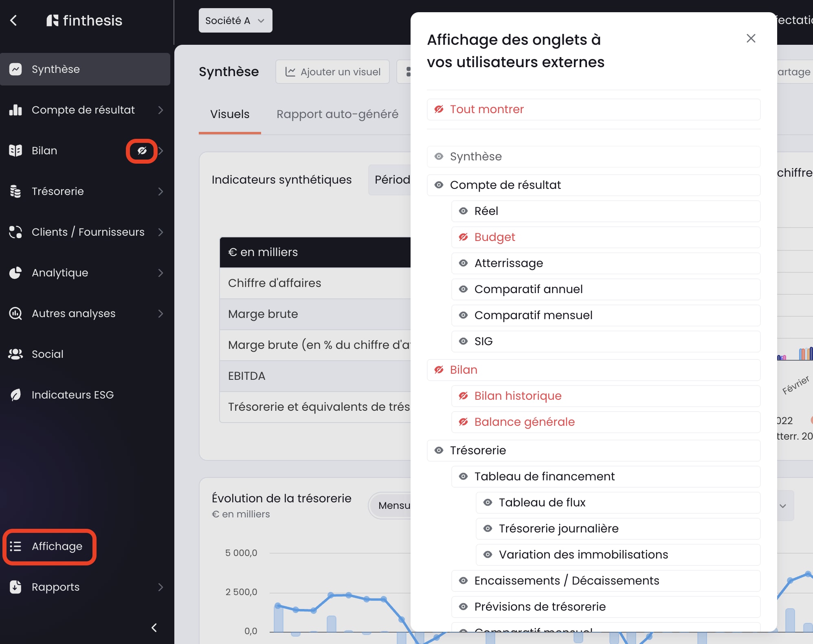Screen dimensions: 813x644
Task: Click the Indicateurs ESG leaf icon
Action: click(x=15, y=395)
